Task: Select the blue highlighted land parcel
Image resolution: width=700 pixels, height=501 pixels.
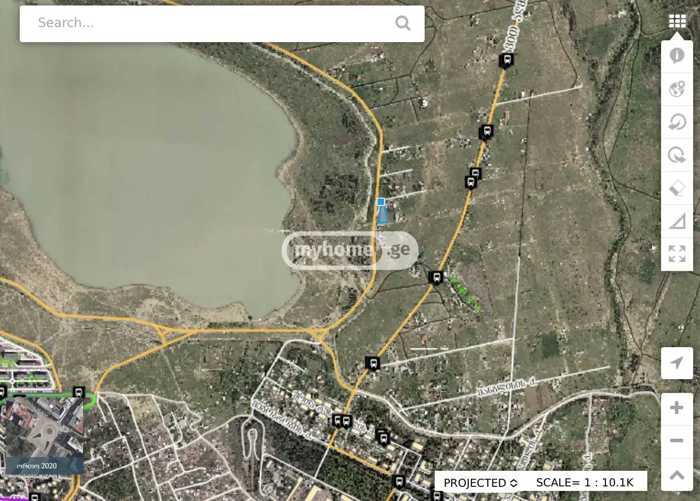Action: [x=382, y=212]
